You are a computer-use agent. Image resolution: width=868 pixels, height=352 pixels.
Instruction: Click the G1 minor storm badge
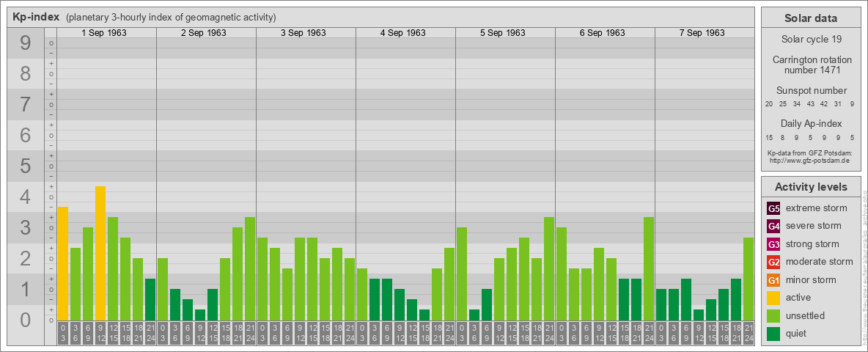coord(773,280)
